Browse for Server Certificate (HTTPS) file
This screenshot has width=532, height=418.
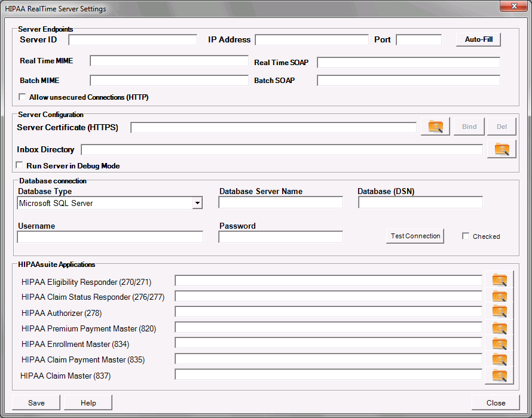pos(435,127)
